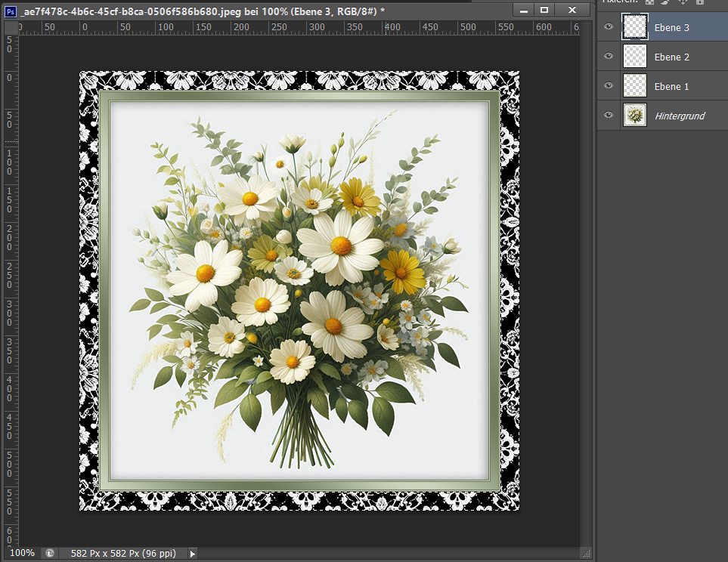Click the 100% zoom level field
The height and width of the screenshot is (562, 728).
[22, 553]
